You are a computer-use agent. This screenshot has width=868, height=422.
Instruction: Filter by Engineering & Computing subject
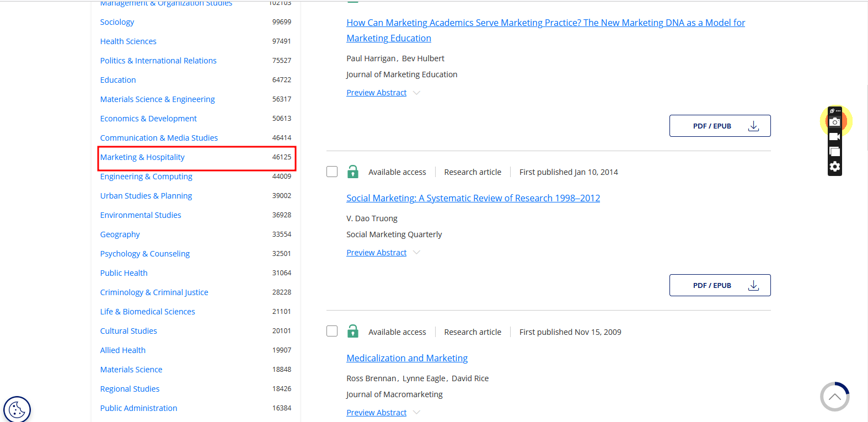point(146,177)
